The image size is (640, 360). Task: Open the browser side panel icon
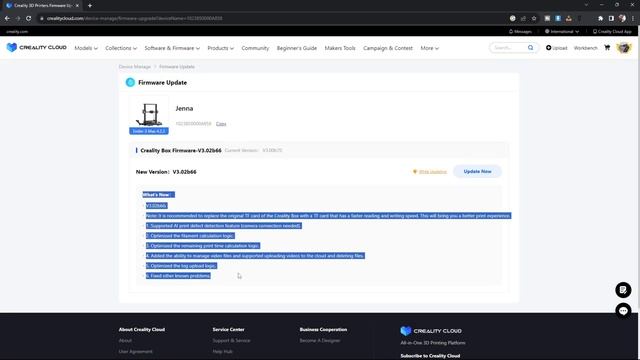pyautogui.click(x=611, y=18)
